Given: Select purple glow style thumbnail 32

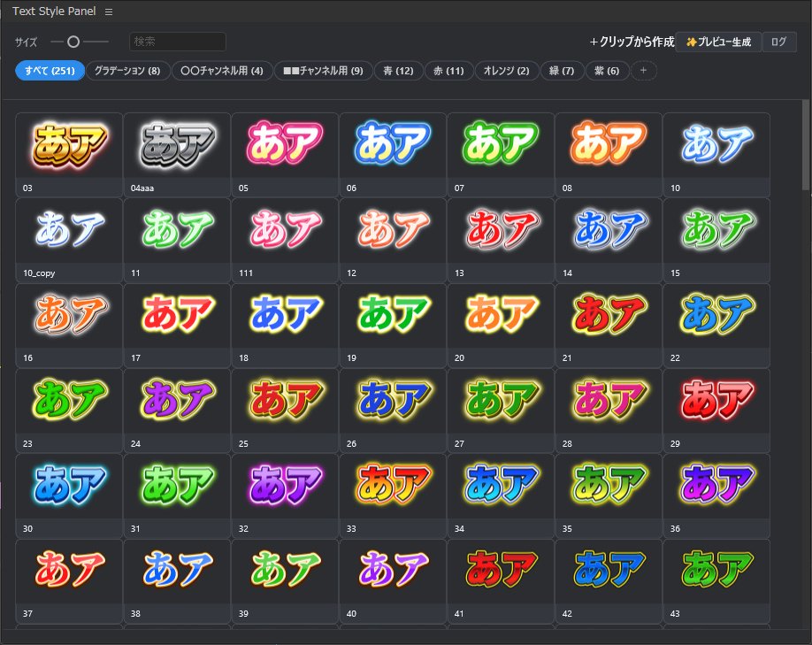Looking at the screenshot, I should [285, 495].
